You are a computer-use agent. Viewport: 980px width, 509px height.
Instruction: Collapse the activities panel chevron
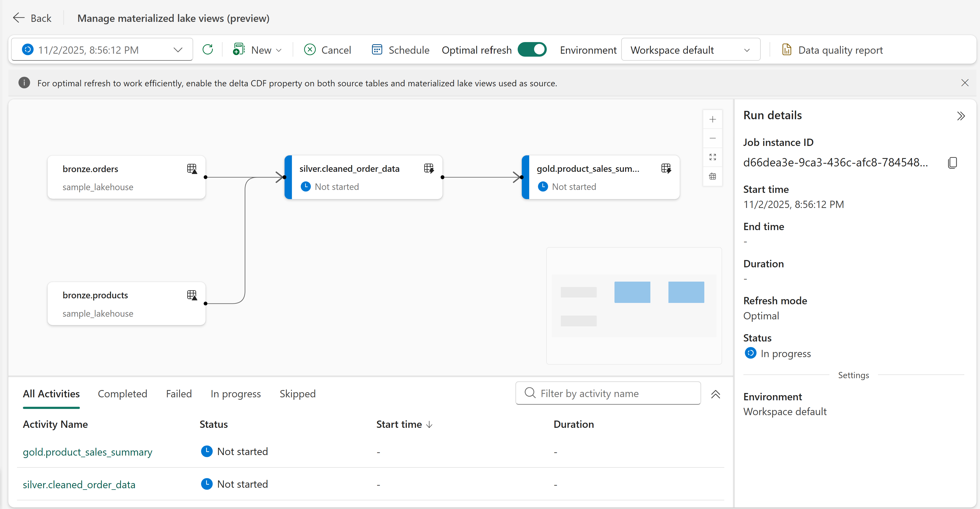pyautogui.click(x=715, y=394)
